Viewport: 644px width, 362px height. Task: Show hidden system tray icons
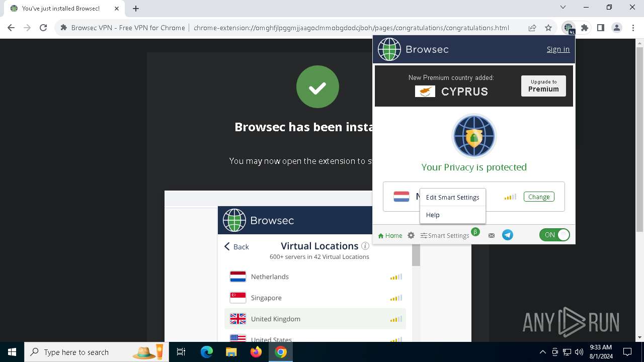coord(543,352)
